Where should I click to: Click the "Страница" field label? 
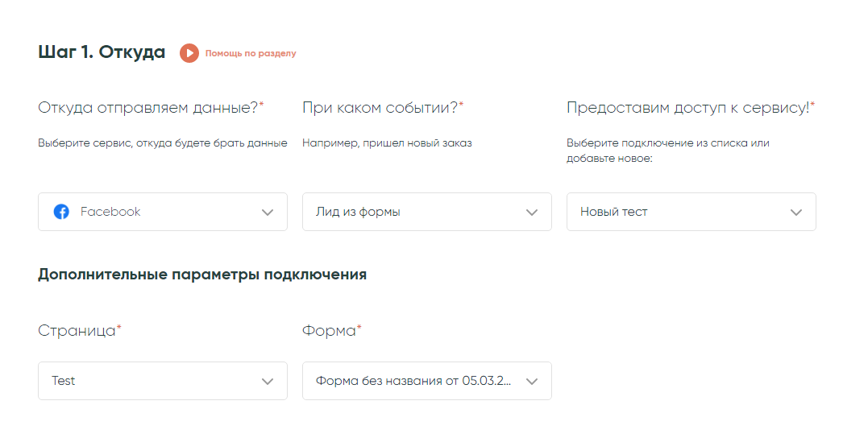coord(78,331)
